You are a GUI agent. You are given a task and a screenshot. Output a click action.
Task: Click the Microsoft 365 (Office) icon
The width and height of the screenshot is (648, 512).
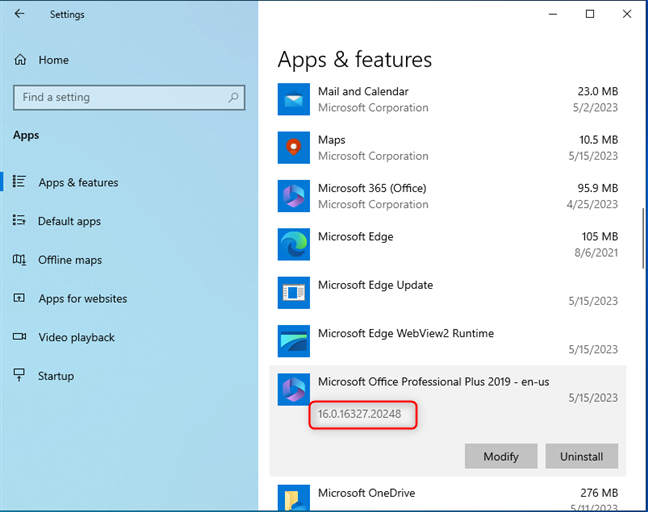[x=293, y=196]
